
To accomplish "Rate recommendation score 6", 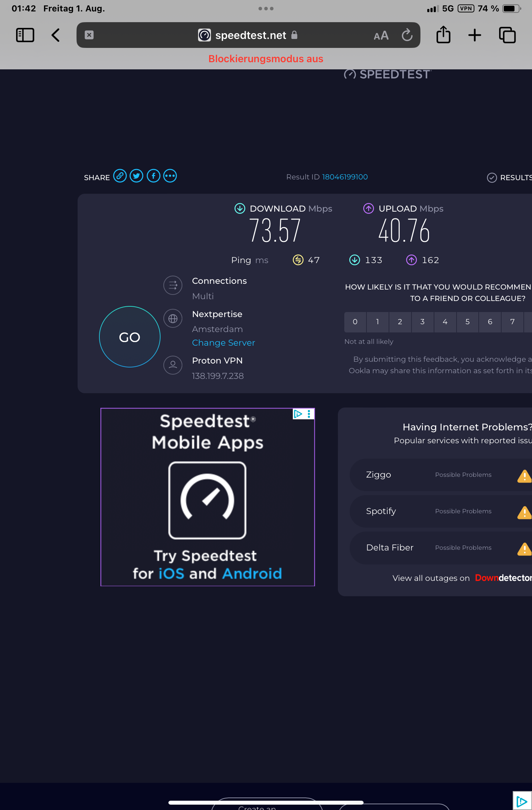I will pyautogui.click(x=490, y=322).
